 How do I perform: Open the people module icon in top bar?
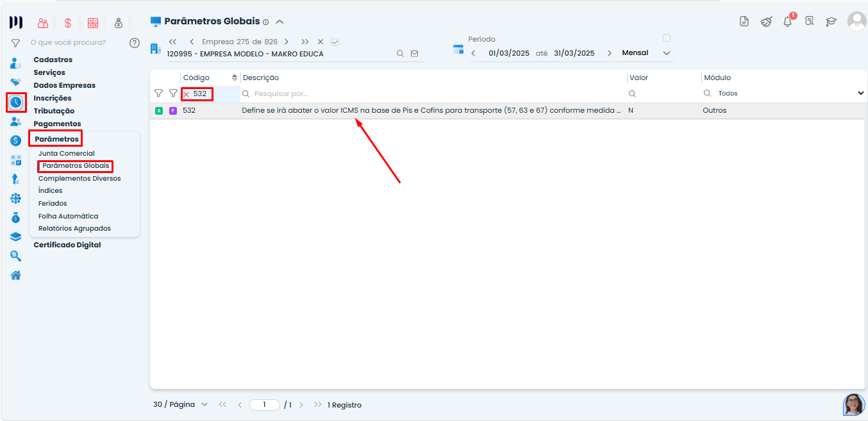coord(43,23)
